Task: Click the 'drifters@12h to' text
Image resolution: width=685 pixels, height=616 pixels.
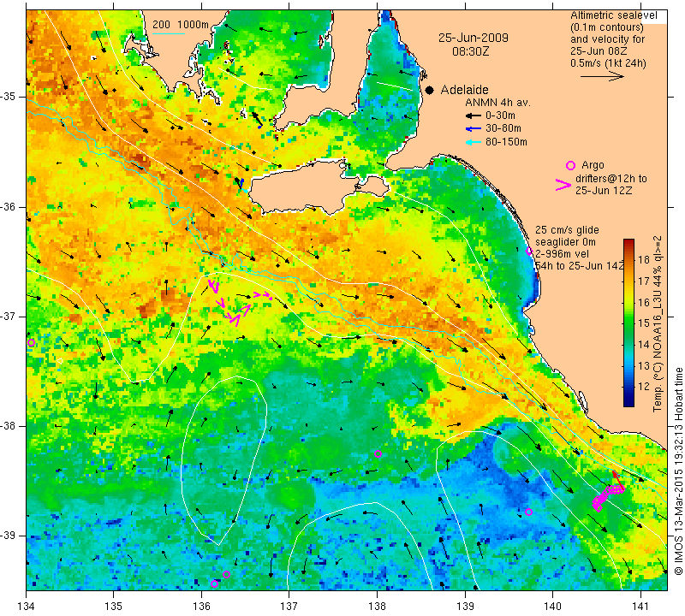Action: (x=611, y=179)
